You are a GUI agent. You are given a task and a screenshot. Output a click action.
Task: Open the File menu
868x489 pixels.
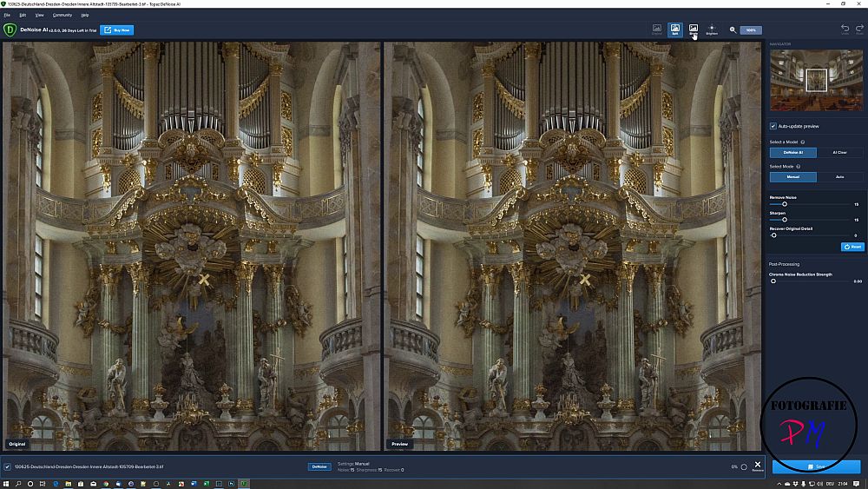(7, 15)
